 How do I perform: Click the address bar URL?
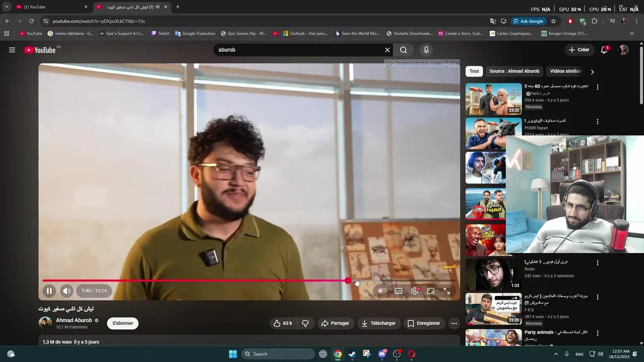tap(99, 21)
